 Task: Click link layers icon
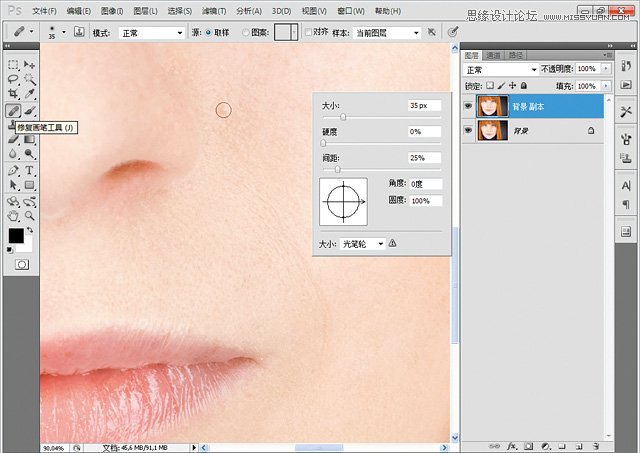[x=494, y=446]
